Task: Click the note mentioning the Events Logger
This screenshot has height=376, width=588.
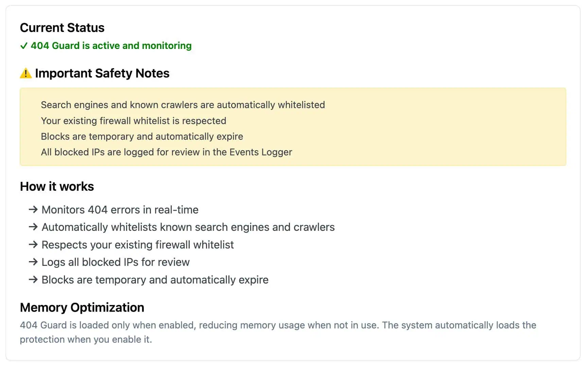Action: (167, 152)
